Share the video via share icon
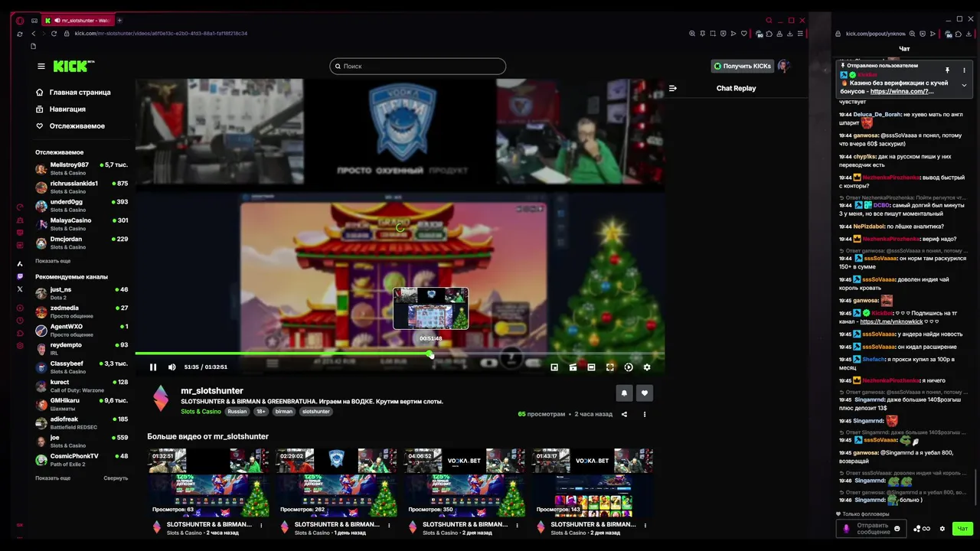Screen dimensions: 980x551 624,415
